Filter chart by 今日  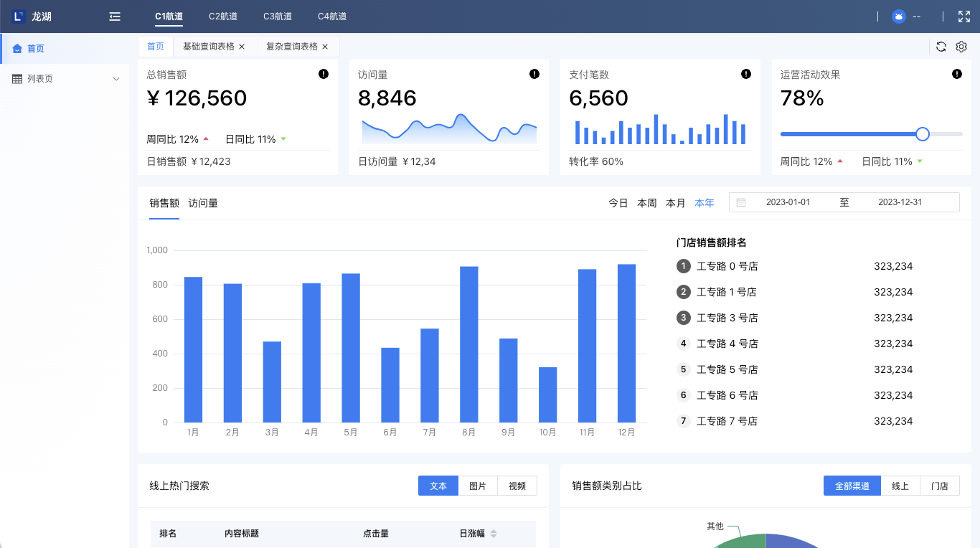618,203
